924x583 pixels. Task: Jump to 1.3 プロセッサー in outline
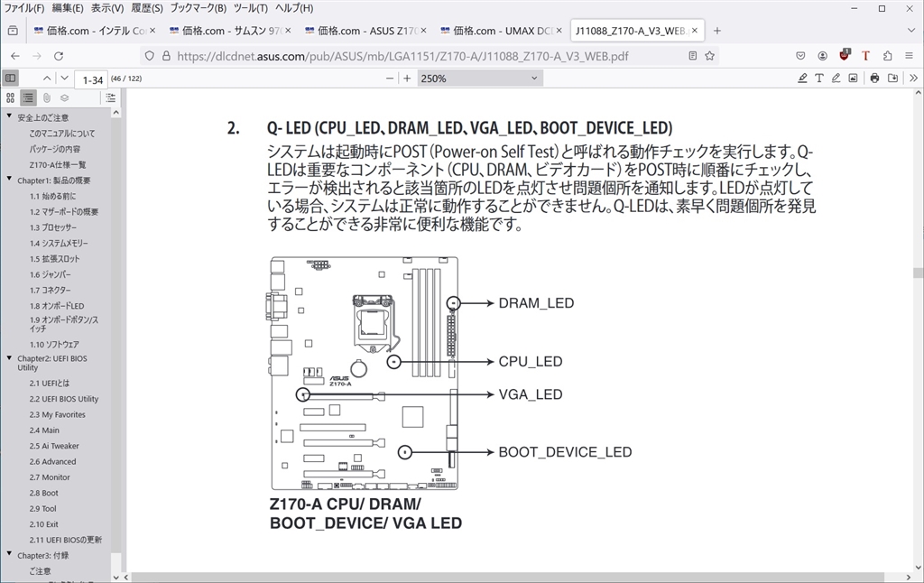click(x=53, y=227)
